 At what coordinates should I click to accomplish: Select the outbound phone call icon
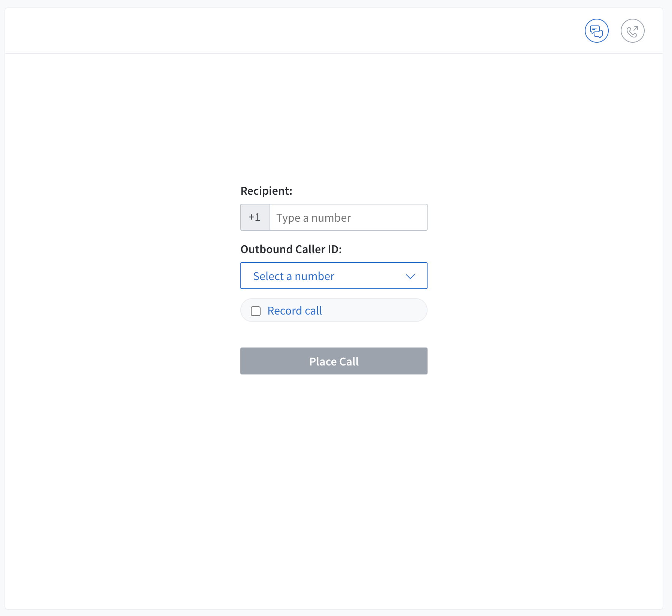tap(632, 31)
